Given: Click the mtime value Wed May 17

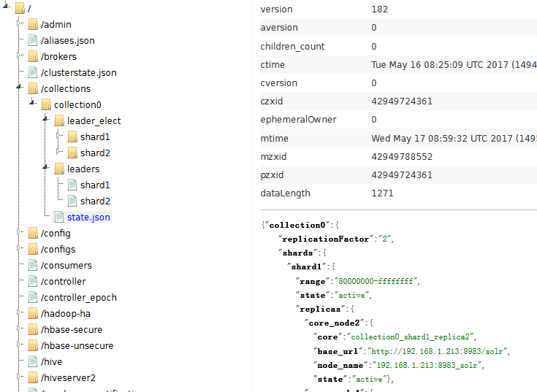Looking at the screenshot, I should [454, 138].
